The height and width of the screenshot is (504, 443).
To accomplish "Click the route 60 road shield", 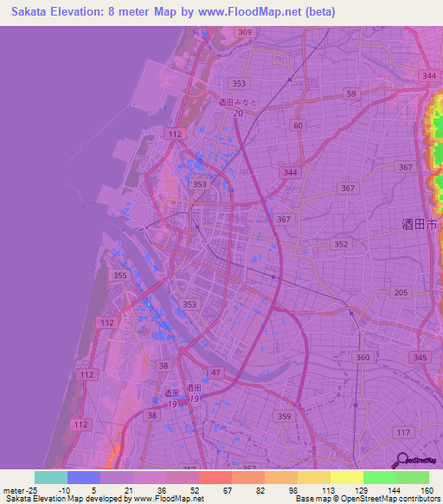I will 299,126.
